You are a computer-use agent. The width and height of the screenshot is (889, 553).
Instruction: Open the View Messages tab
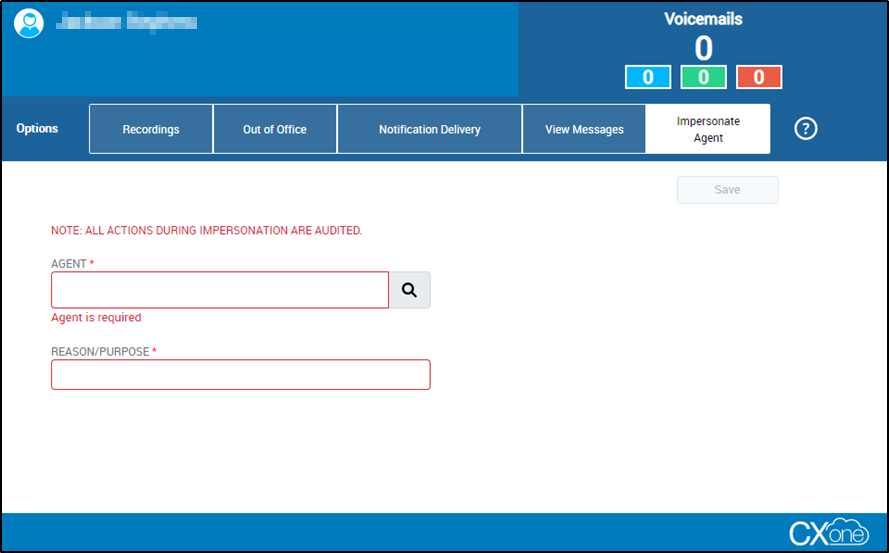coord(584,129)
